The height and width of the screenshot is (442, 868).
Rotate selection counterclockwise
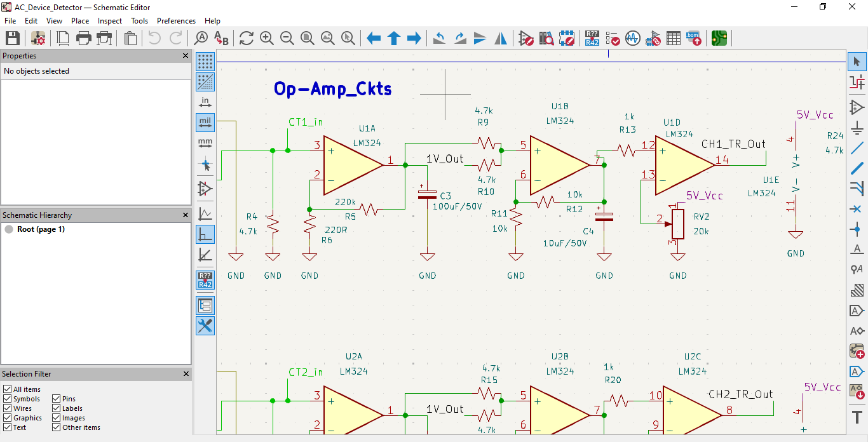point(440,38)
